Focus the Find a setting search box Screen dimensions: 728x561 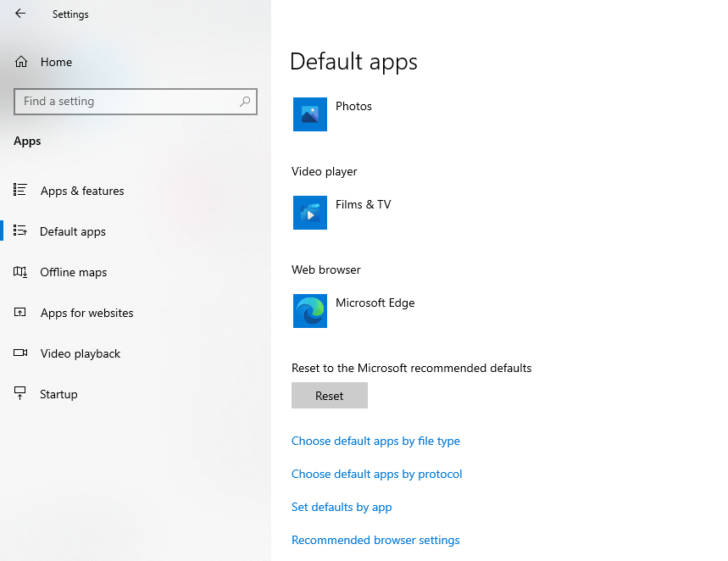point(136,101)
